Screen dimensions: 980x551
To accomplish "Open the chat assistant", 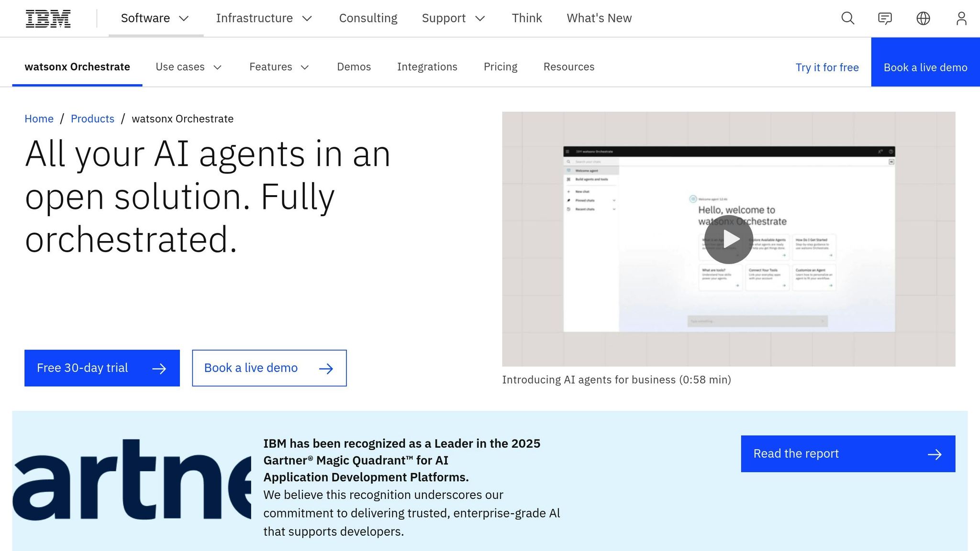I will click(885, 18).
